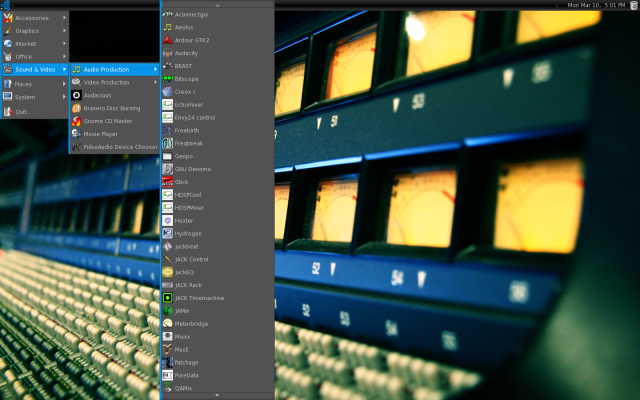Open JACK Timemachine
Viewport: 640px width, 400px height.
(x=199, y=298)
